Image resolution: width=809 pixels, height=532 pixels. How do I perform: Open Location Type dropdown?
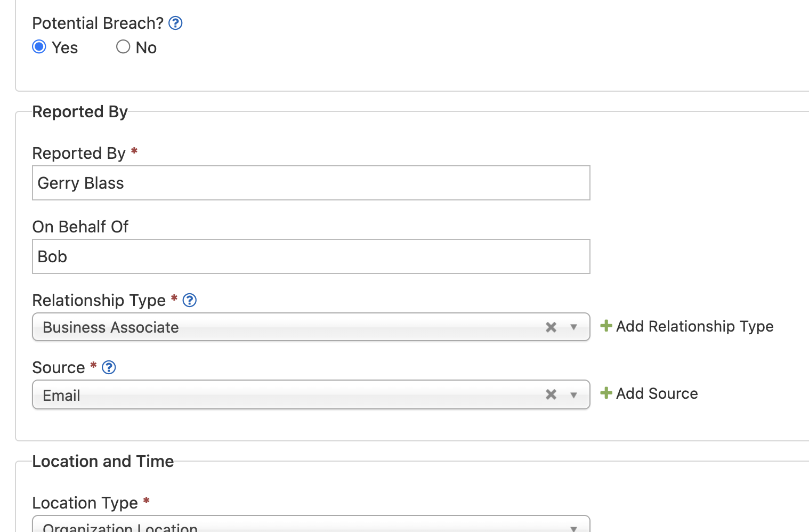(x=311, y=523)
